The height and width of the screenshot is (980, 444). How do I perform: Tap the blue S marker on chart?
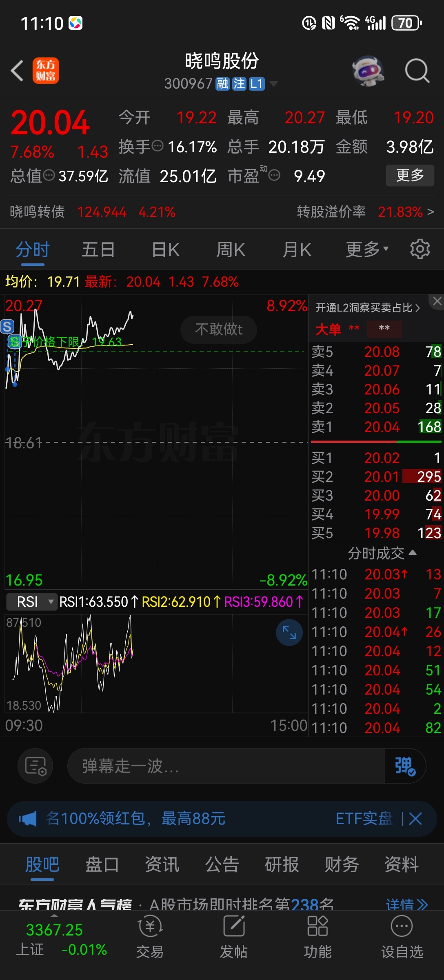7,326
